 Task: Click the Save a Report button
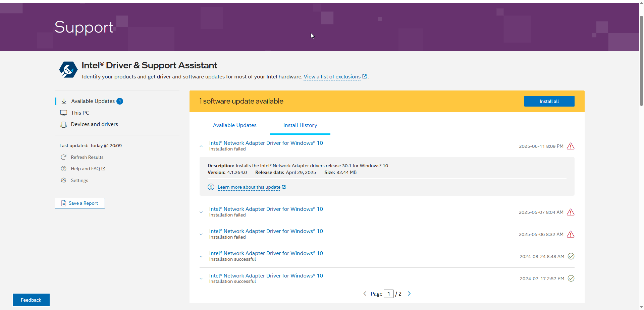coord(80,203)
